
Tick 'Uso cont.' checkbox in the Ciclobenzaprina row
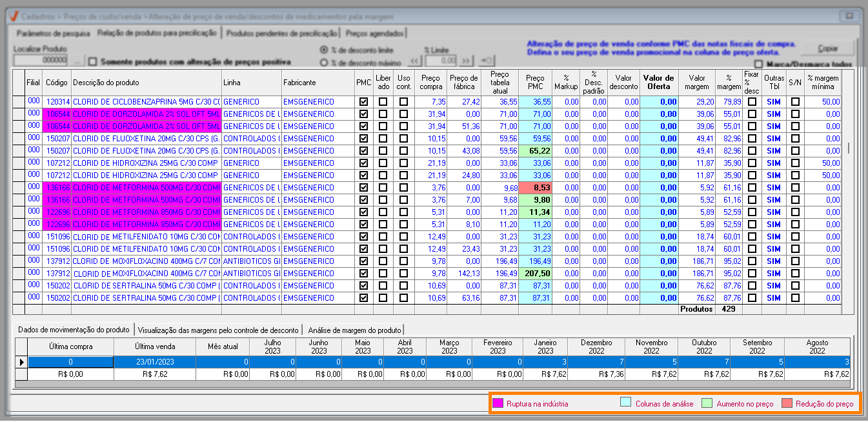[403, 102]
